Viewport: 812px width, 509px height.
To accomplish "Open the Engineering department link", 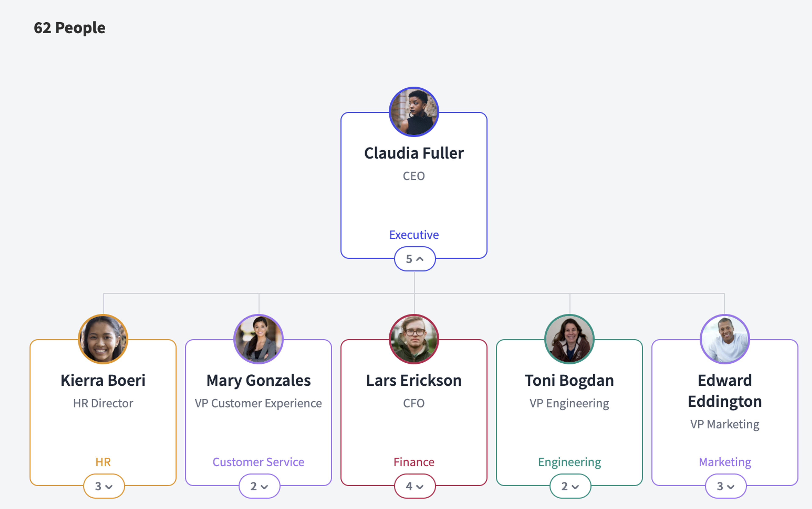I will [569, 462].
